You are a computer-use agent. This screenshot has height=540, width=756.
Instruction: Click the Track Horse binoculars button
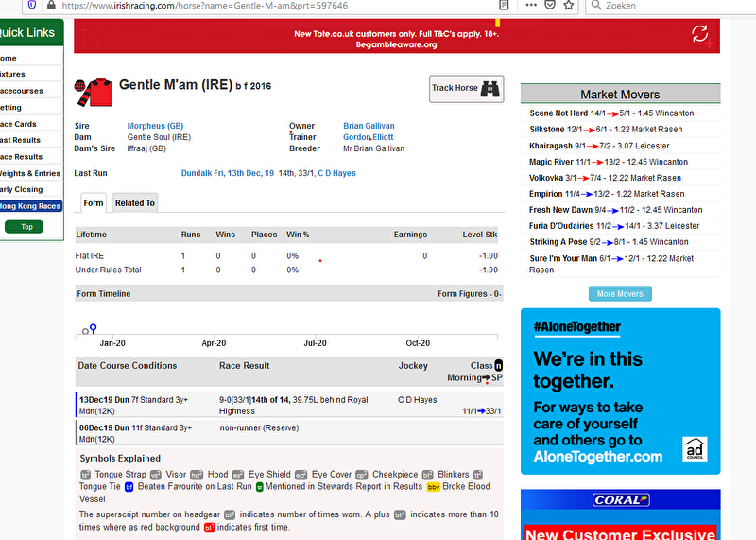467,88
